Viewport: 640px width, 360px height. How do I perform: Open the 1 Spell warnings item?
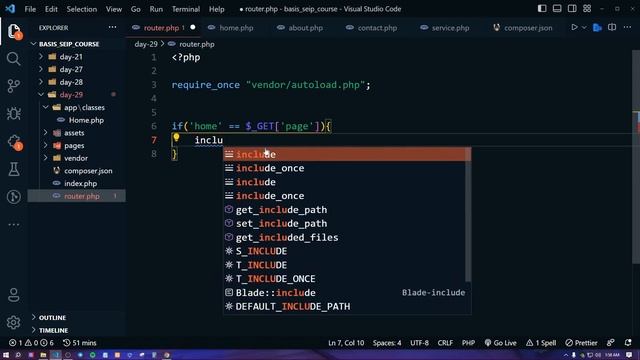click(x=541, y=343)
